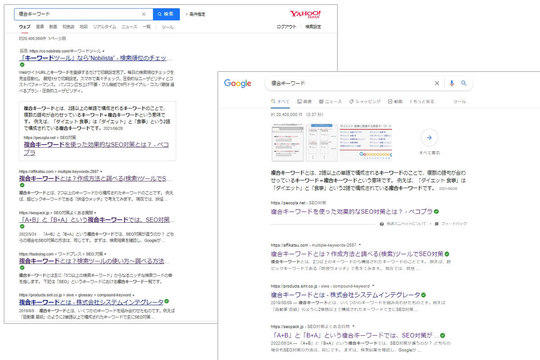The height and width of the screenshot is (360, 540).
Task: Click the blue Yahoo 検索 search button
Action: coord(166,14)
